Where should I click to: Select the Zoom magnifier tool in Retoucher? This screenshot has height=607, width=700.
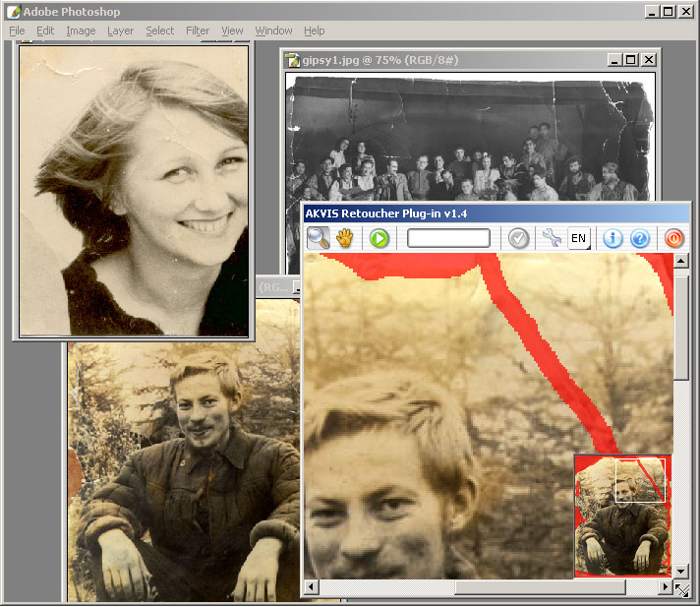319,238
